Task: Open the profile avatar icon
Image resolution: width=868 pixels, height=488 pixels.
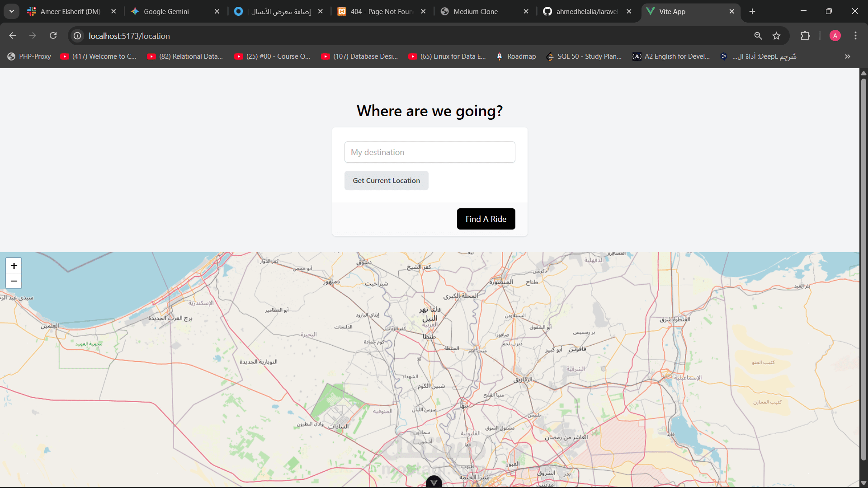Action: point(835,36)
